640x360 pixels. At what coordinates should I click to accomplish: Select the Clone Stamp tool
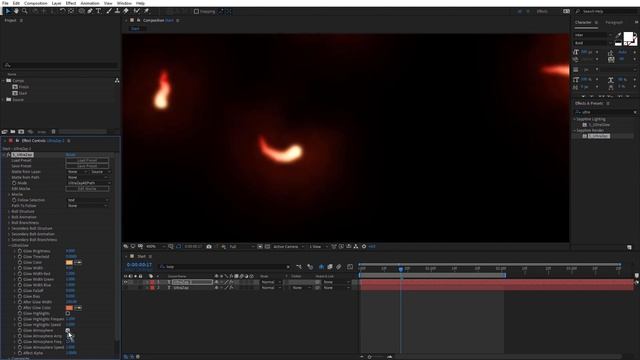(117, 11)
